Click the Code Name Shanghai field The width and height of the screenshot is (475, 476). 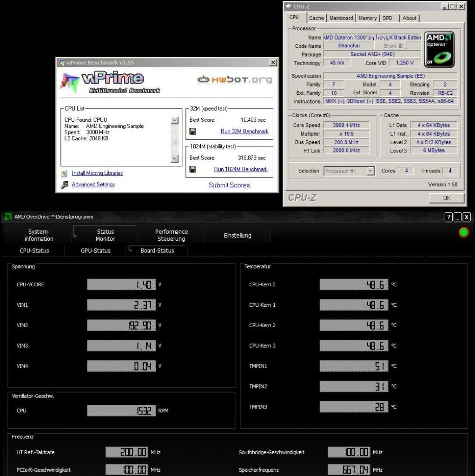click(349, 46)
